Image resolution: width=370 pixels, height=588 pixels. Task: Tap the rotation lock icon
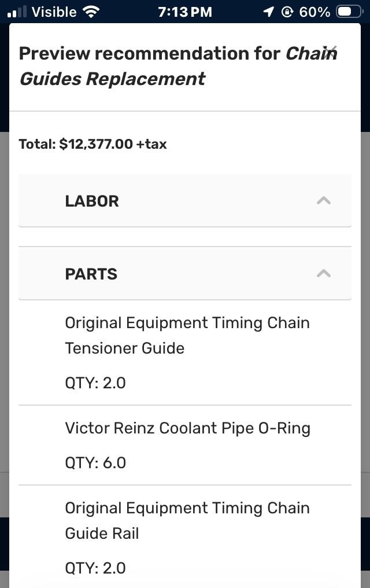(287, 12)
